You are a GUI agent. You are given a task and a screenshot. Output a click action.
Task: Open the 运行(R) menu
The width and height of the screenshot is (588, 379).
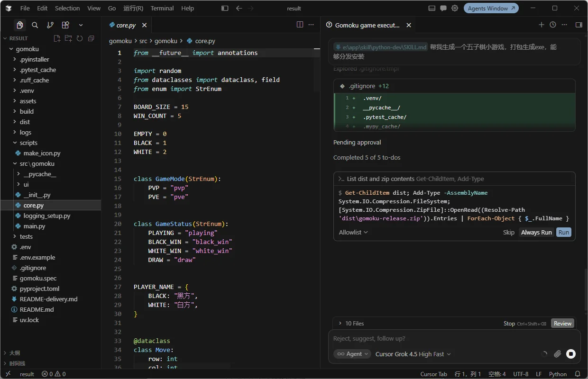point(133,8)
